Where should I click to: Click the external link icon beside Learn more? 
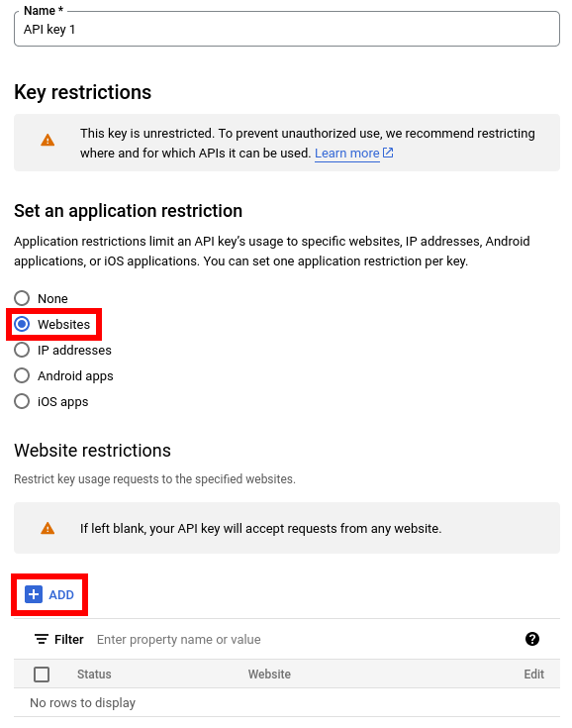click(388, 153)
